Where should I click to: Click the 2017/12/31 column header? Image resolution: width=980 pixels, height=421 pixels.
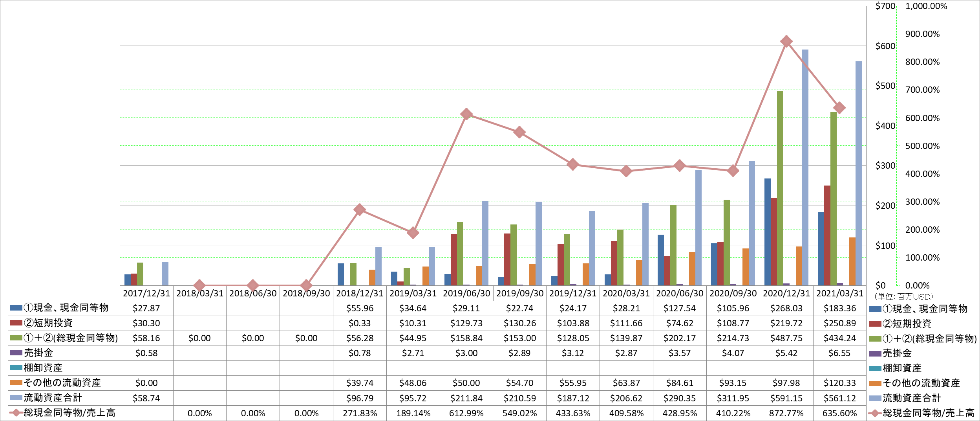pos(146,293)
